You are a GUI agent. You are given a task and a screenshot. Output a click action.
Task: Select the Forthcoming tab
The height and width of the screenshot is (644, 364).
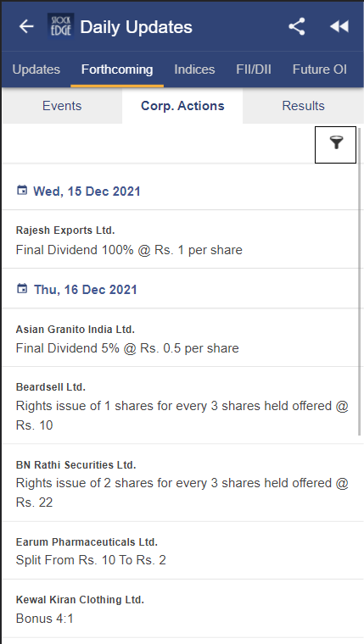coord(117,69)
